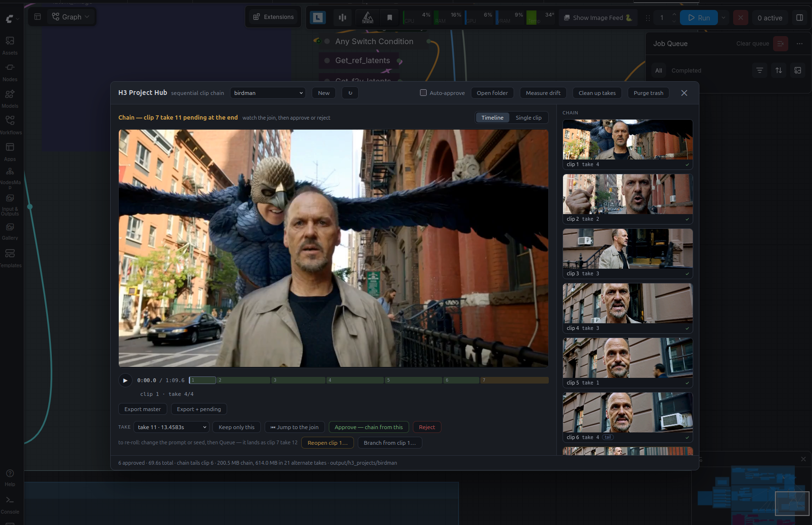Open the Help sidebar item
This screenshot has width=812, height=525.
10,478
